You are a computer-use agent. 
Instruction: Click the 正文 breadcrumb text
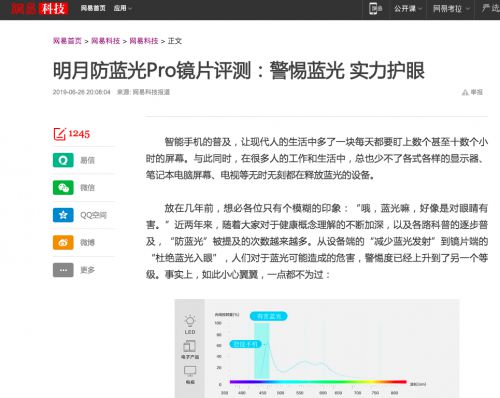[175, 41]
